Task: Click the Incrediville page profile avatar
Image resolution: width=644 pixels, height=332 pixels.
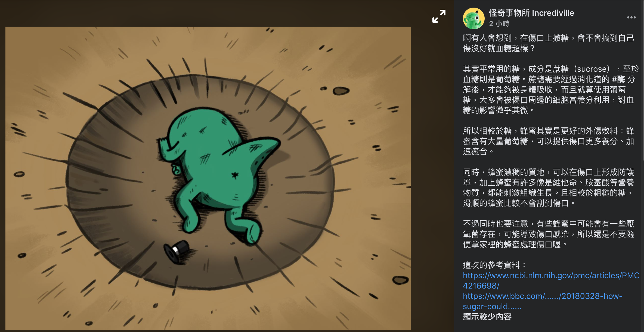Action: pyautogui.click(x=473, y=18)
